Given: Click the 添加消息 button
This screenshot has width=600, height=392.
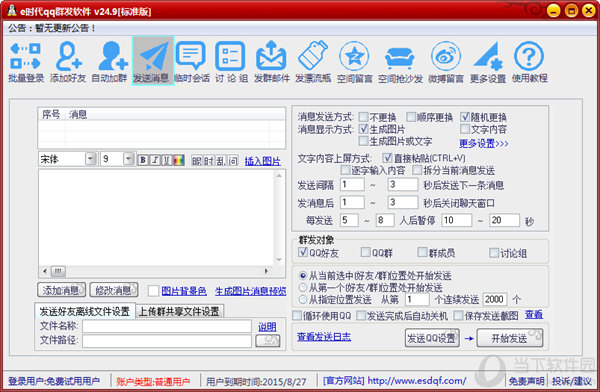Looking at the screenshot, I should pyautogui.click(x=62, y=290).
